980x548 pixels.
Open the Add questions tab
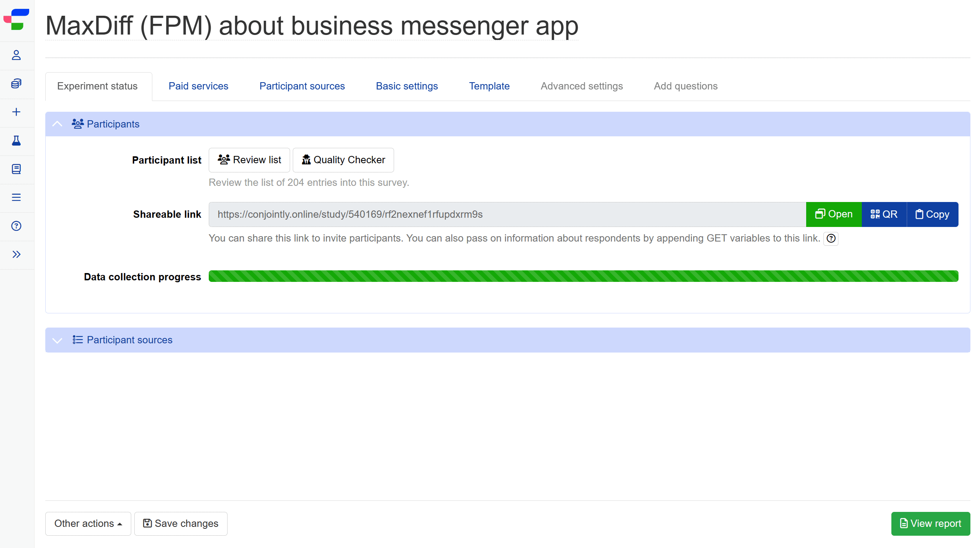tap(686, 86)
